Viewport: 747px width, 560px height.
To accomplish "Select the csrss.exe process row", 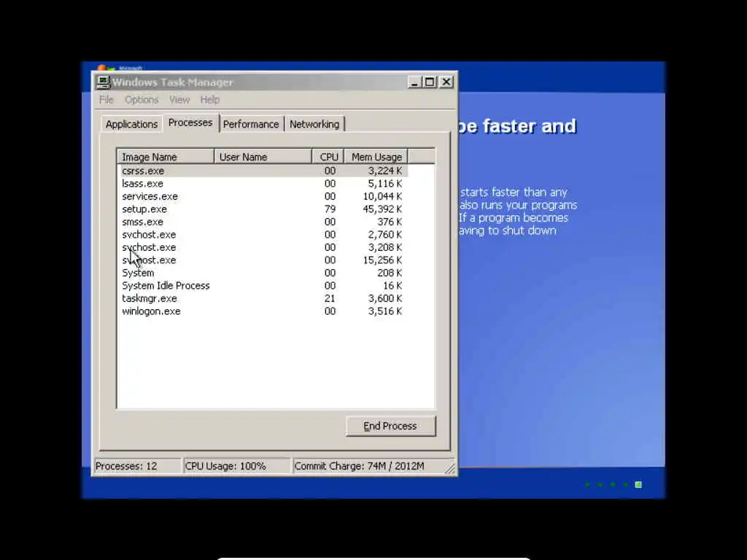I will click(263, 171).
